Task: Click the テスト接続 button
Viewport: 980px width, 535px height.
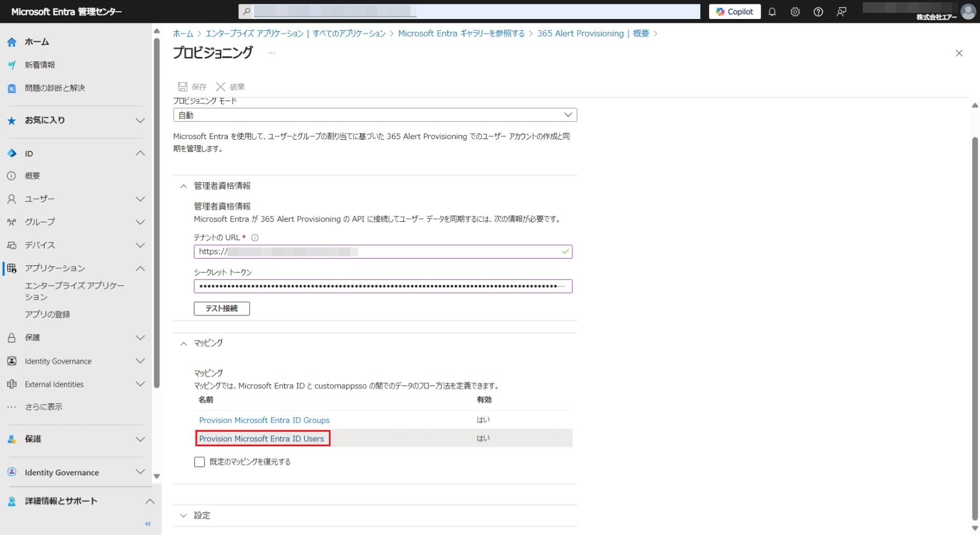Action: (222, 308)
